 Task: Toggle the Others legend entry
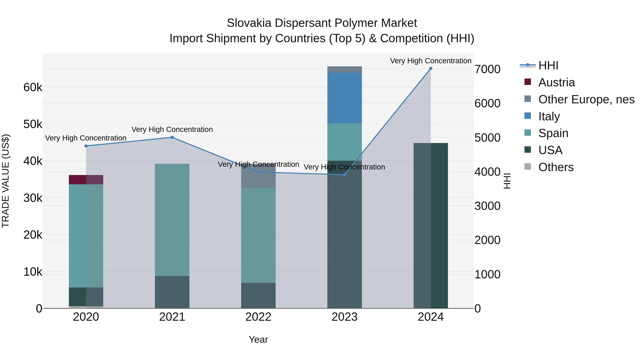(x=549, y=167)
